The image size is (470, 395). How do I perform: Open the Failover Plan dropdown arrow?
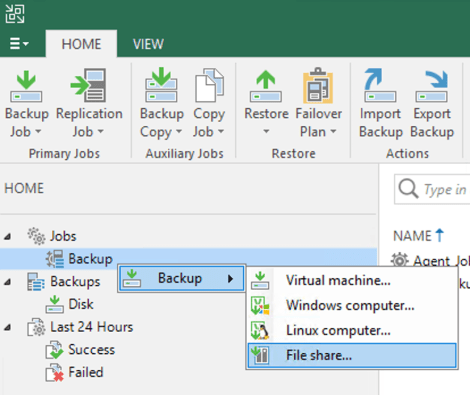[x=333, y=132]
